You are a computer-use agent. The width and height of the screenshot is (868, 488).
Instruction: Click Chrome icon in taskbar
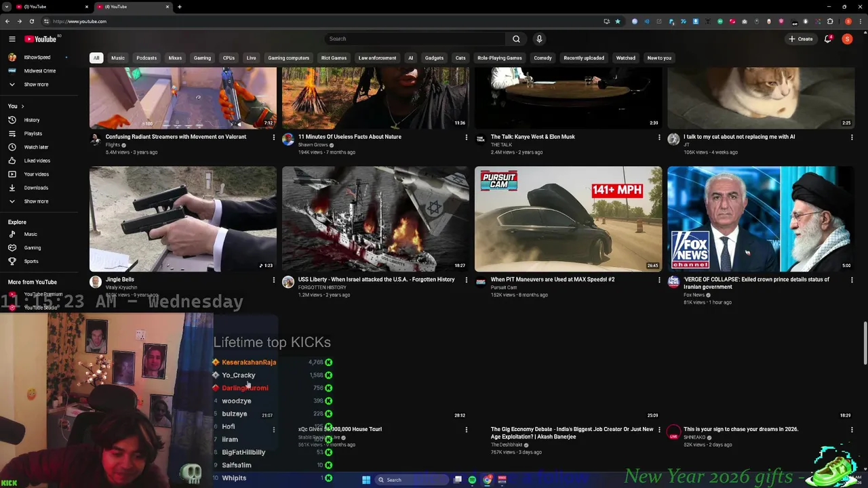pyautogui.click(x=487, y=480)
